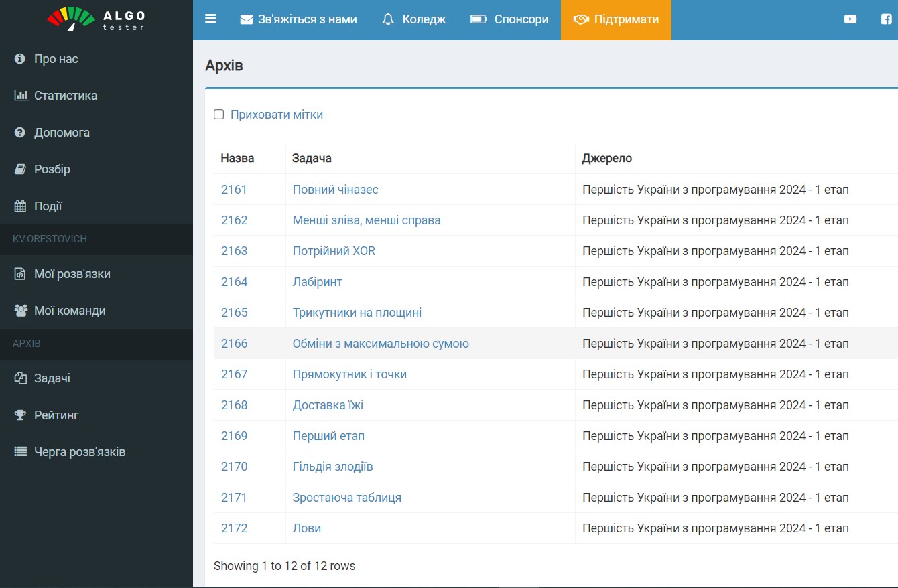The width and height of the screenshot is (898, 588).
Task: Click the calendar icon for Події
Action: (x=20, y=206)
